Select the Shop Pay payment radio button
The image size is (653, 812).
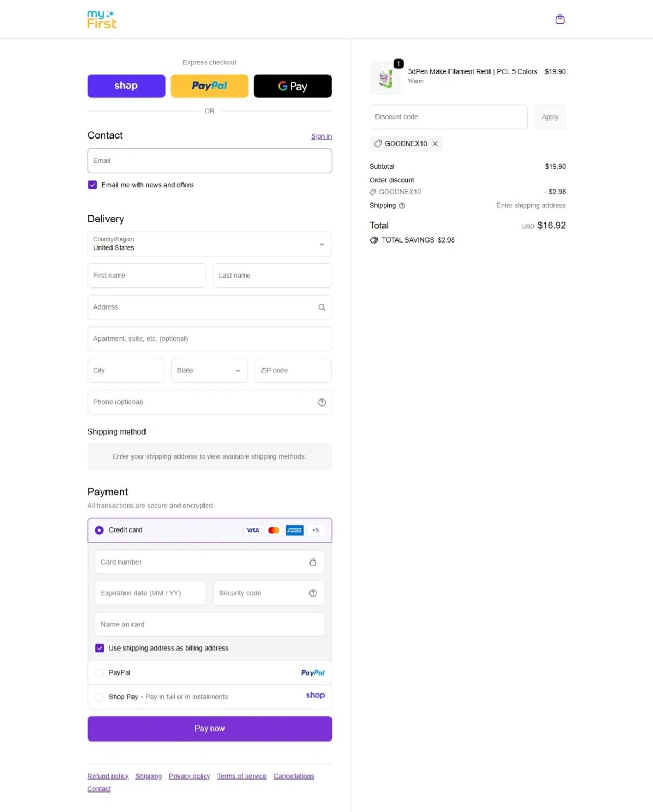(x=99, y=697)
